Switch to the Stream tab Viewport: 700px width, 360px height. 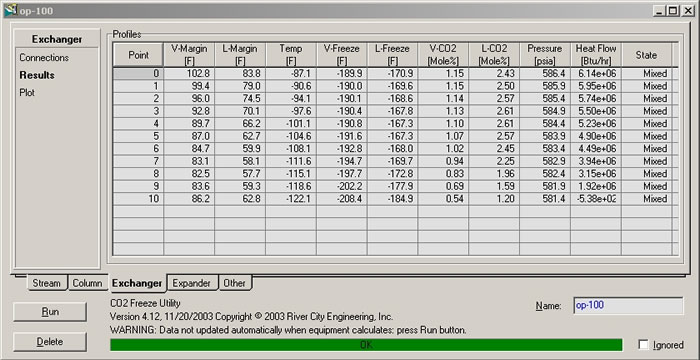pos(46,283)
